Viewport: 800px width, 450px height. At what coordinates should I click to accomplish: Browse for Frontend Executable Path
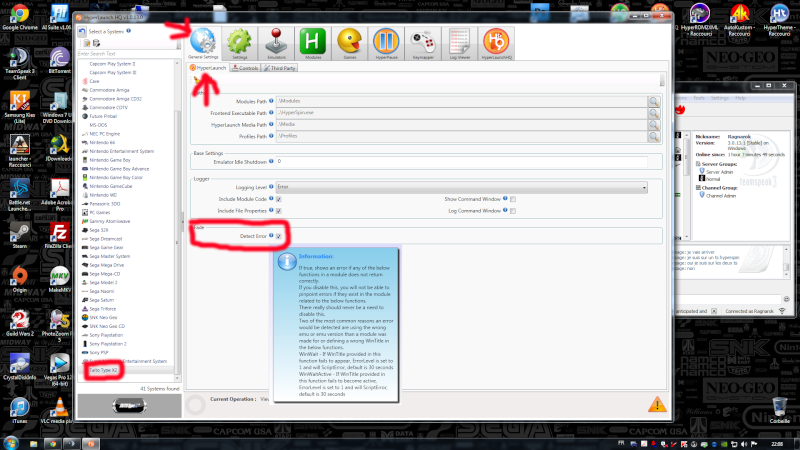point(654,113)
